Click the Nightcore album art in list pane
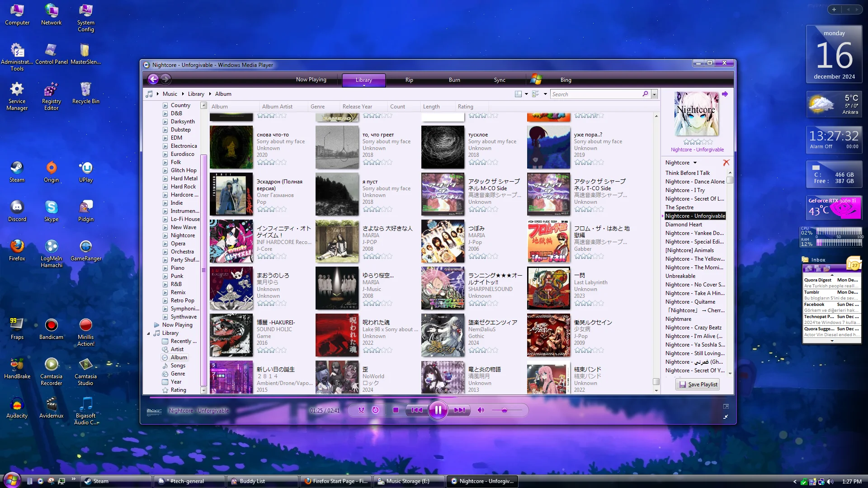The height and width of the screenshot is (488, 868). (697, 114)
